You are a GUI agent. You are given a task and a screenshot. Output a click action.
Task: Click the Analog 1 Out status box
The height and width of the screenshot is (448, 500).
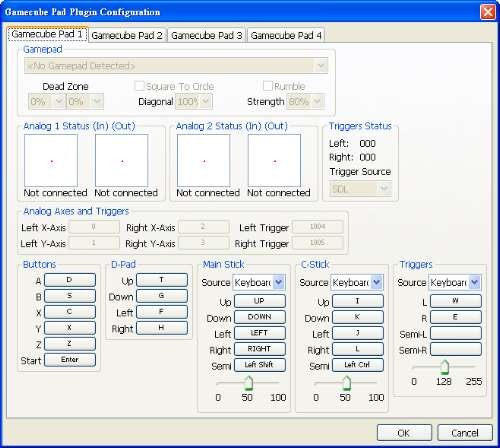[x=122, y=160]
